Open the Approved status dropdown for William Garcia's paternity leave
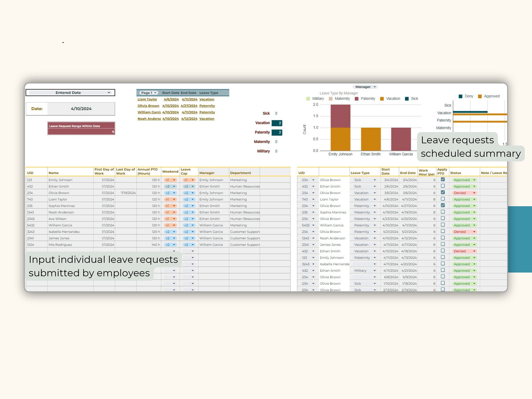 464,225
